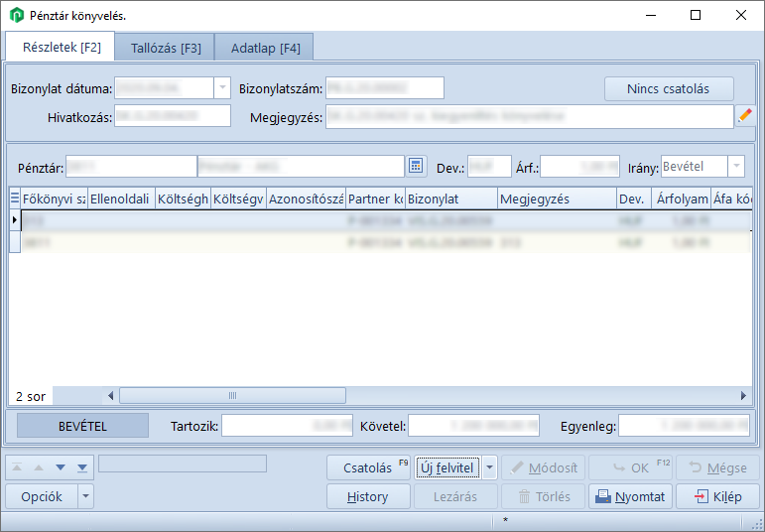Click the grid column chooser icon
This screenshot has width=765, height=532.
[x=14, y=199]
